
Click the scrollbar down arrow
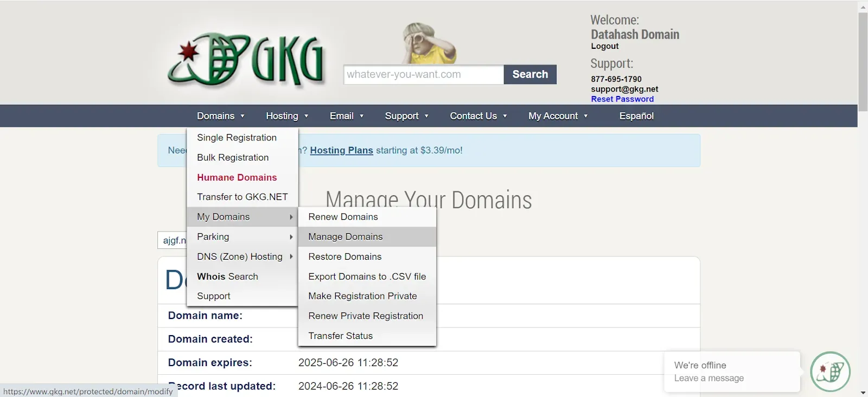(x=863, y=392)
